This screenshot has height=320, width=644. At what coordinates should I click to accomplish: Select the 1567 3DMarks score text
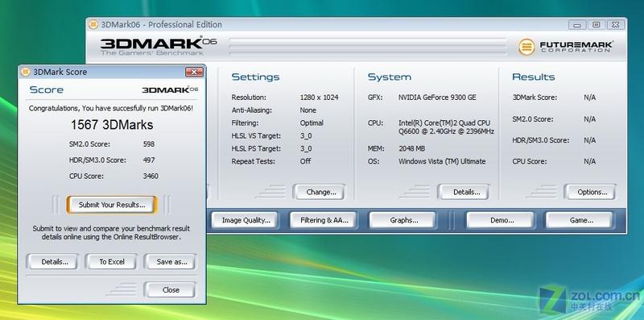click(x=112, y=125)
